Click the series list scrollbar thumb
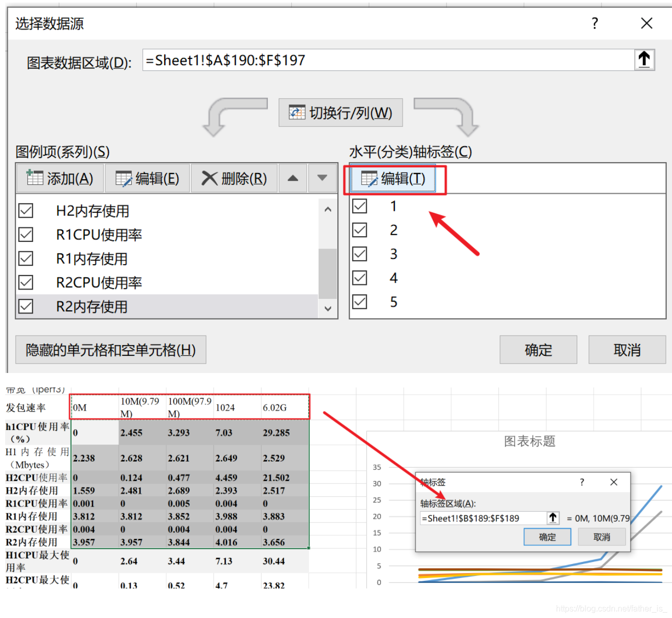The height and width of the screenshot is (618, 672). click(327, 274)
